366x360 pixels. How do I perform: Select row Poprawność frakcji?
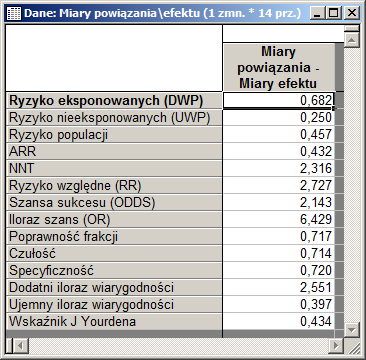pos(114,236)
